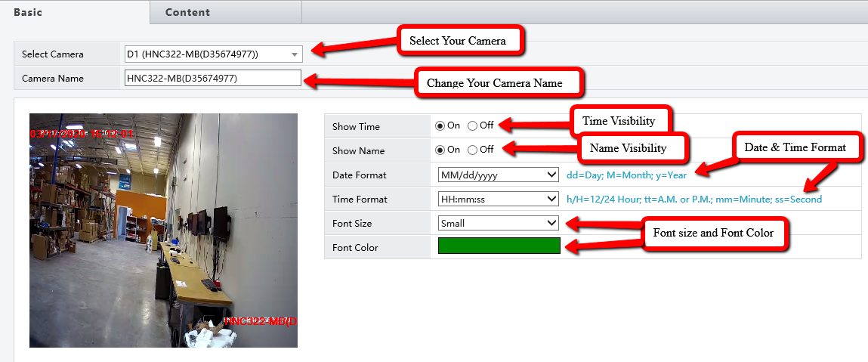Pick the green Font Color swatch
Screen dimensions: 868x362
[499, 246]
